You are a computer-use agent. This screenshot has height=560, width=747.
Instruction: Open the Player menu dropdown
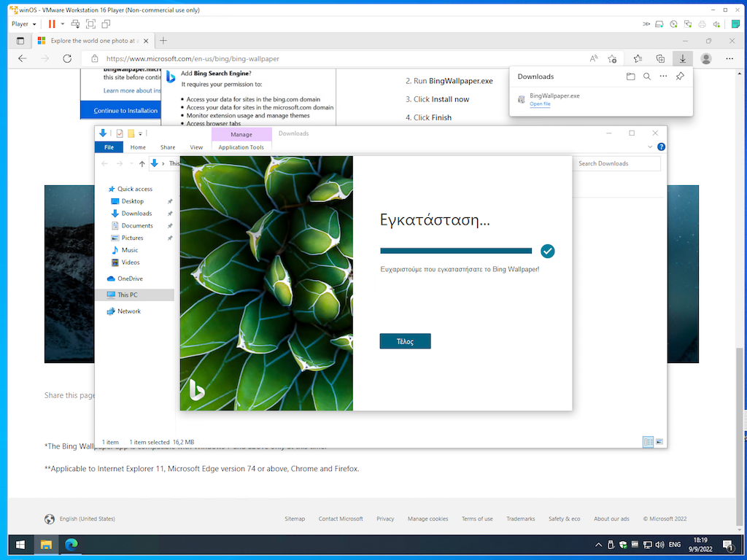click(x=24, y=24)
